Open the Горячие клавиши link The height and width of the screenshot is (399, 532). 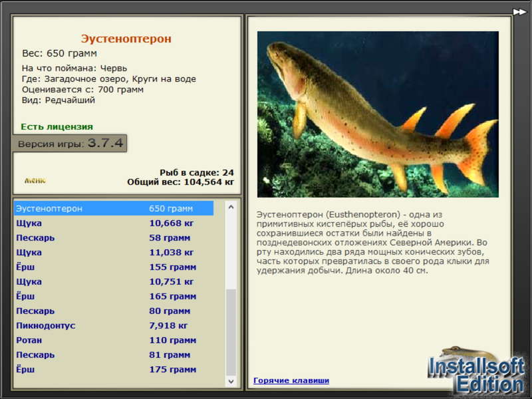point(291,380)
